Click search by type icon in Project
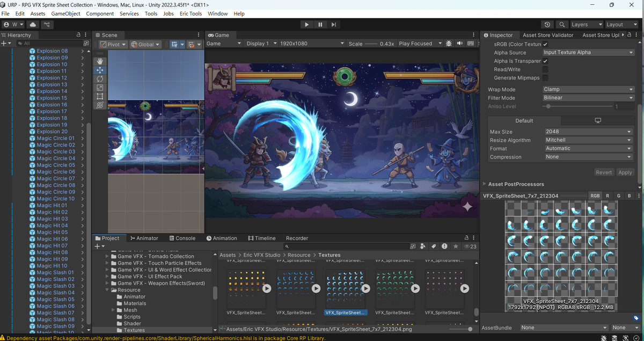The height and width of the screenshot is (341, 644). [423, 246]
